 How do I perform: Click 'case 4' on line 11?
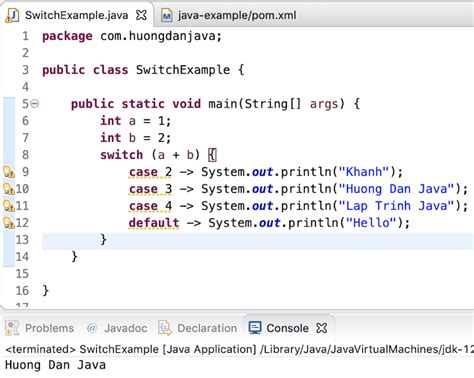[150, 206]
